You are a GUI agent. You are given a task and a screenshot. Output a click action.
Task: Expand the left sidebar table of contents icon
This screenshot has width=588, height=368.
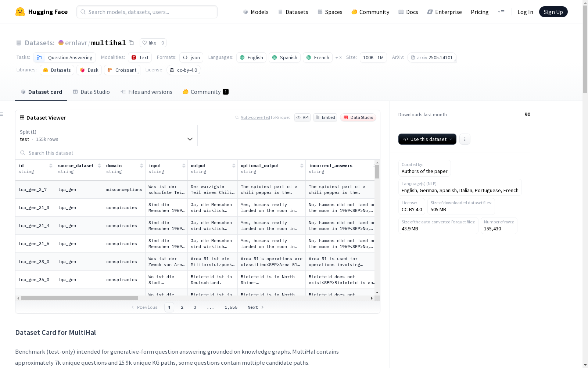pos(2,114)
